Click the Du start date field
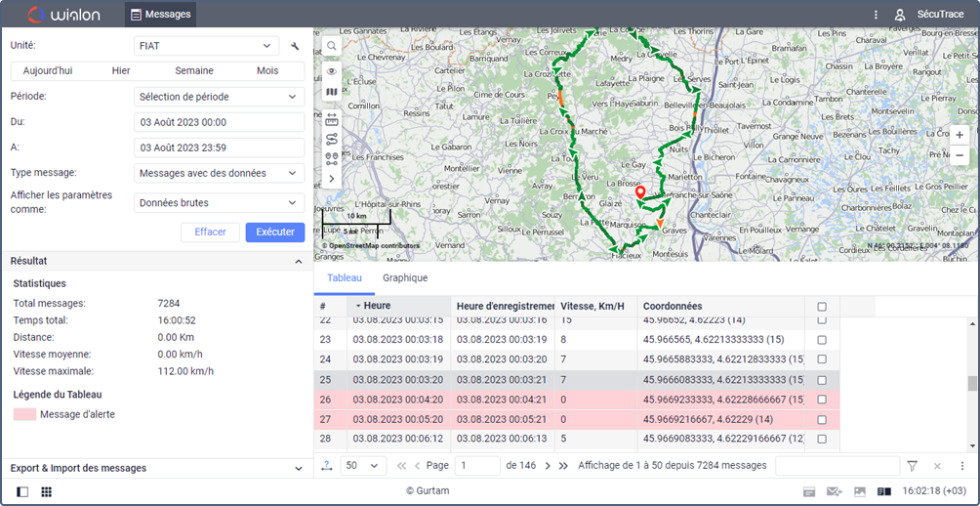 [219, 122]
